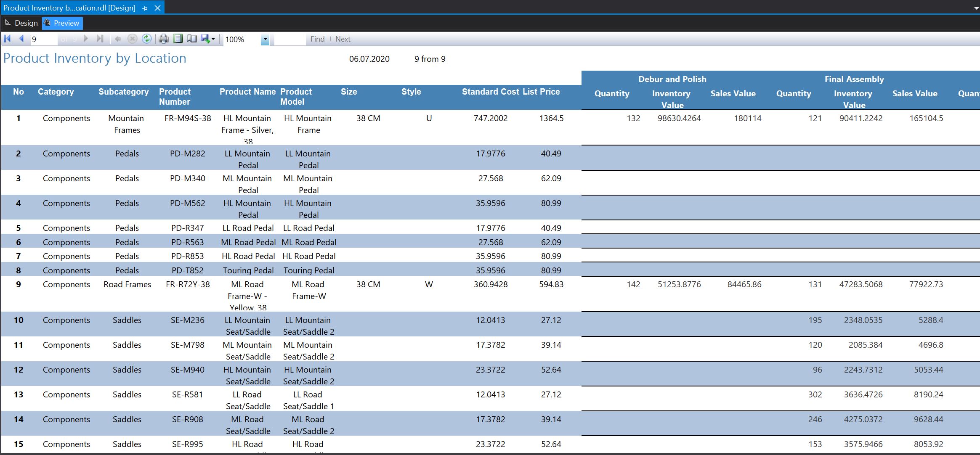Go to the first report page
The width and height of the screenshot is (980, 455).
tap(7, 39)
